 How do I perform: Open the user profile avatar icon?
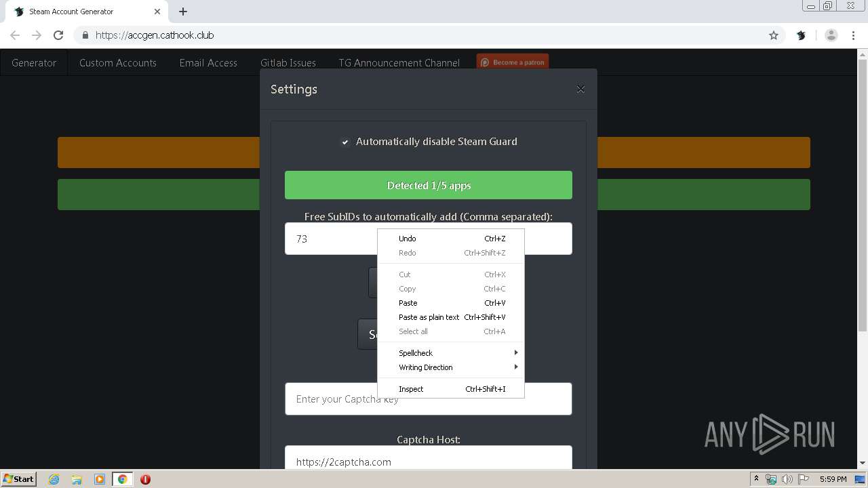point(831,35)
